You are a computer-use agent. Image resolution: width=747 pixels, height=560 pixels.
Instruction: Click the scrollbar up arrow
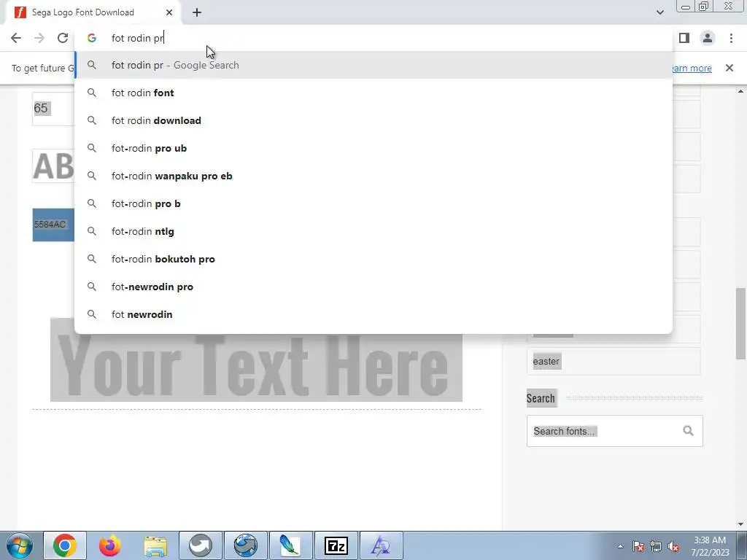tap(741, 91)
